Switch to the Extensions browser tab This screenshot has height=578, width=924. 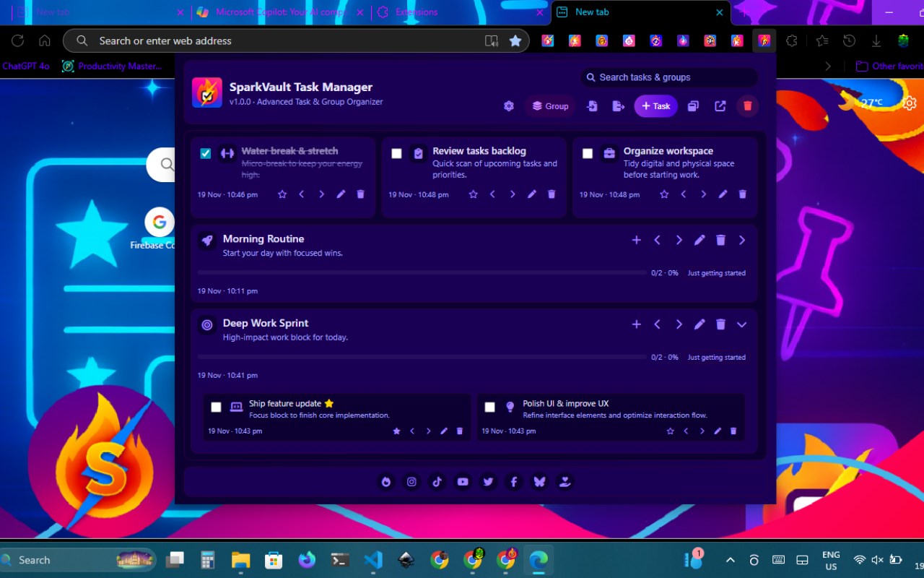[460, 12]
